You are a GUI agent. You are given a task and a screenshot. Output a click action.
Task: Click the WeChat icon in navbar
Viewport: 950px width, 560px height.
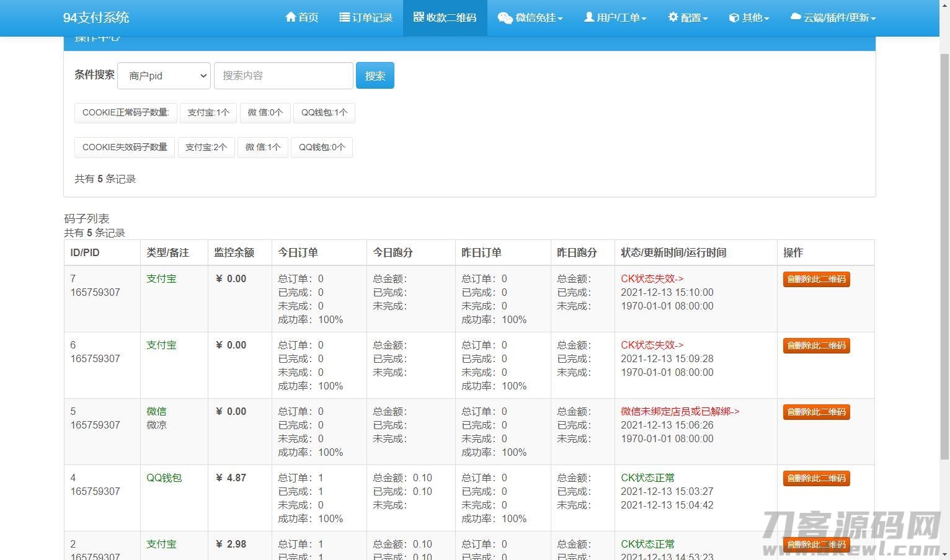(505, 18)
